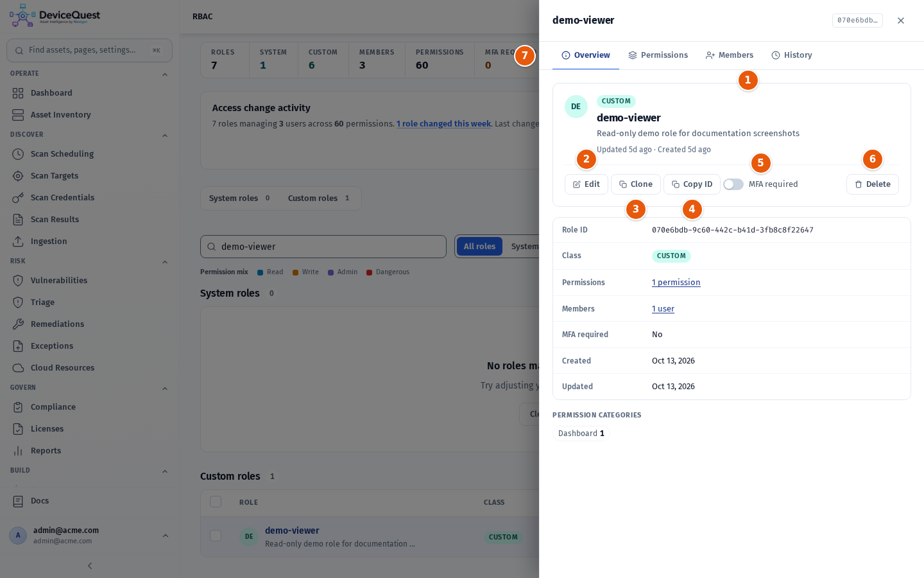Open Asset Inventory icon in sidebar
Viewport: 924px width, 578px height.
[x=18, y=115]
